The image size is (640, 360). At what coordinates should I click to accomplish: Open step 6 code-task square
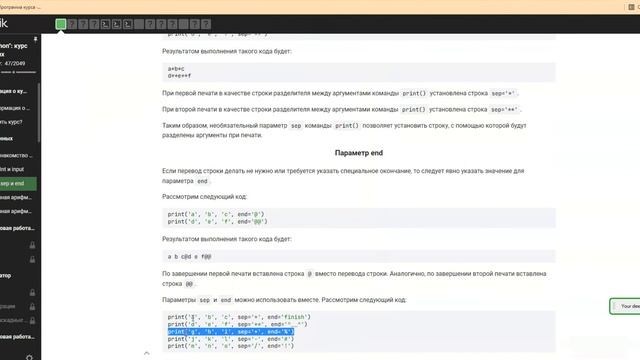pyautogui.click(x=117, y=24)
